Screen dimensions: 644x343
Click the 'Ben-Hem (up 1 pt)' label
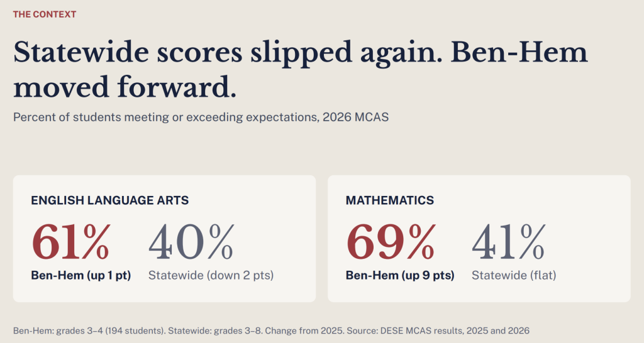(x=81, y=275)
